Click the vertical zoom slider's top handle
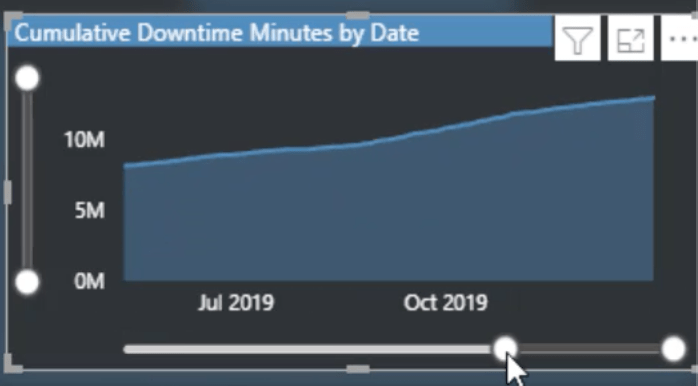Viewport: 698px width, 386px height. click(27, 78)
